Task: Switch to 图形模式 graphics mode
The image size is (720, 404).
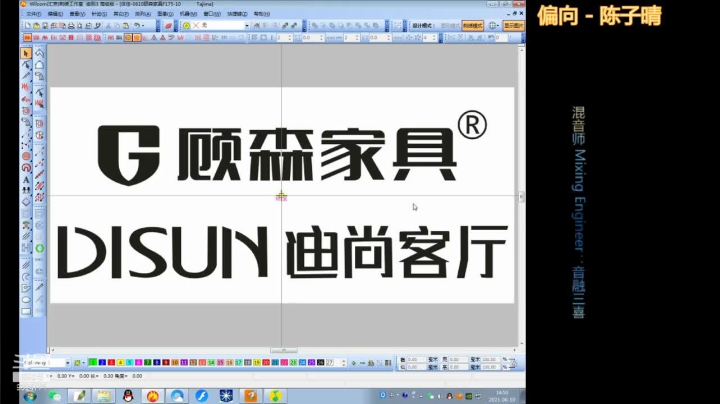Action: coord(450,26)
